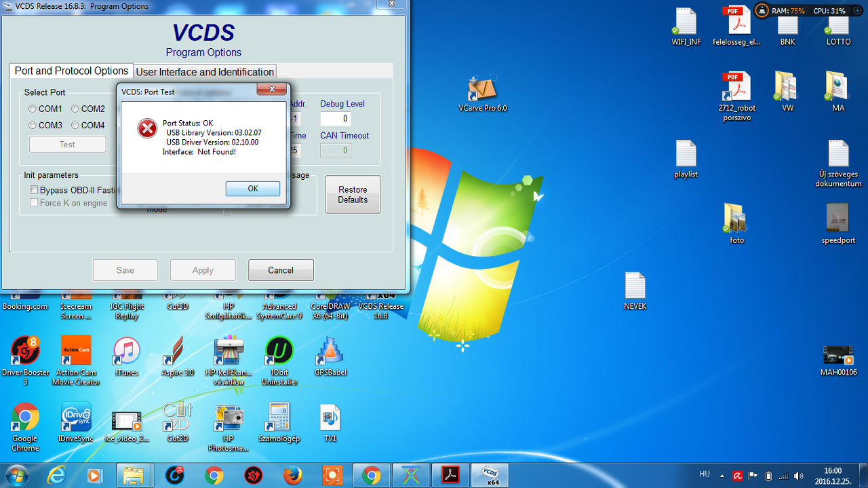Open Számológép calculator shortcut
The image size is (868, 488).
pos(279,422)
